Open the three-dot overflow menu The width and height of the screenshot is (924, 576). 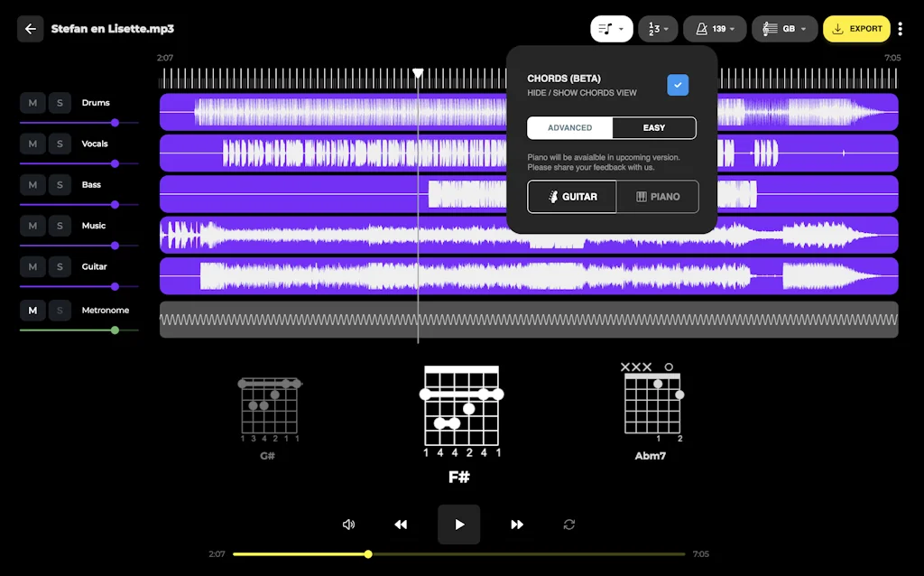[x=900, y=28]
